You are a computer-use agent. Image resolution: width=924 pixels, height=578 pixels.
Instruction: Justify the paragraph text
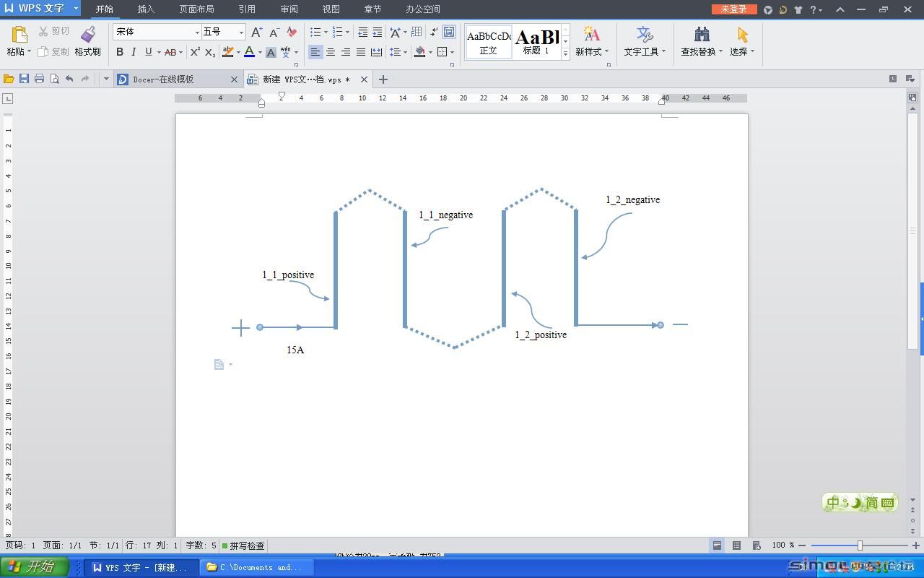[361, 52]
